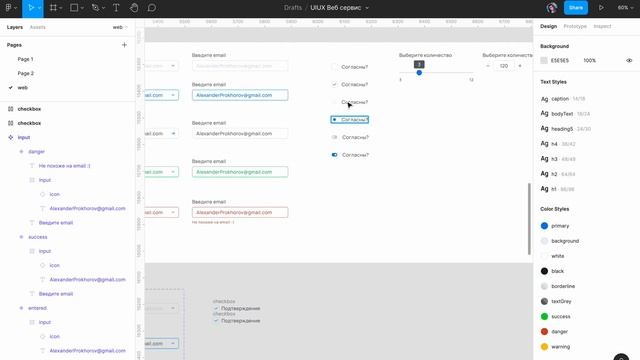Select the primary color style
The width and height of the screenshot is (640, 360).
(x=555, y=226)
